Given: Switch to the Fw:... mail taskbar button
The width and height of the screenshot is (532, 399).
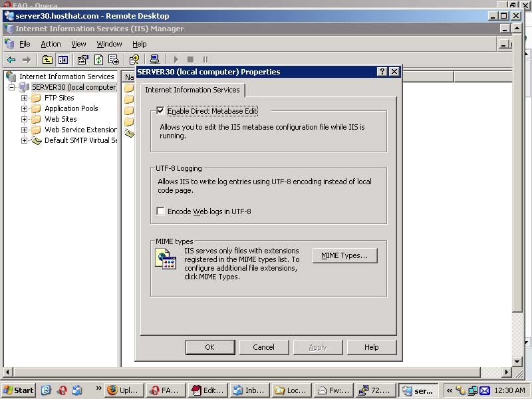Looking at the screenshot, I should click(334, 390).
